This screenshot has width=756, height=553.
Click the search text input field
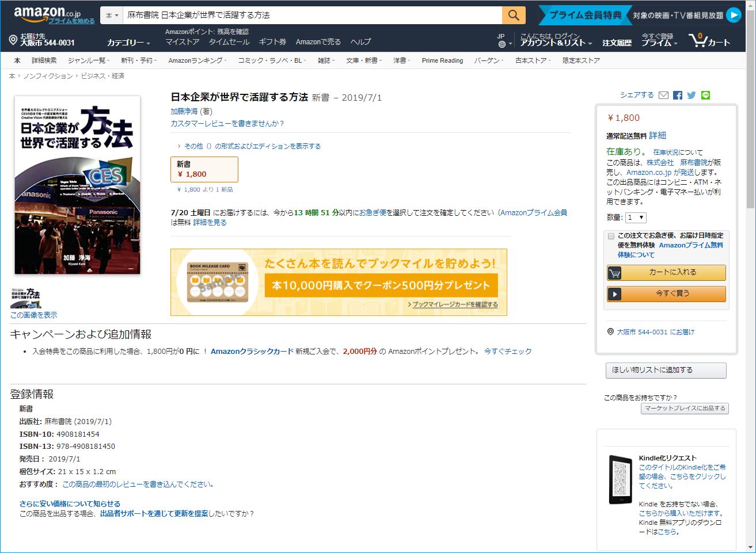pos(311,16)
